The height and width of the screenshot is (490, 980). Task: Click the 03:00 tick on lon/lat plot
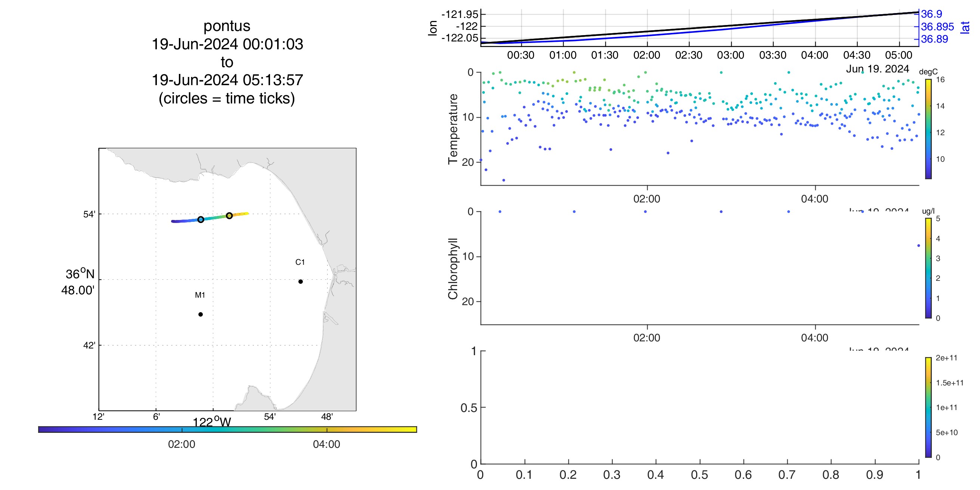pos(731,55)
